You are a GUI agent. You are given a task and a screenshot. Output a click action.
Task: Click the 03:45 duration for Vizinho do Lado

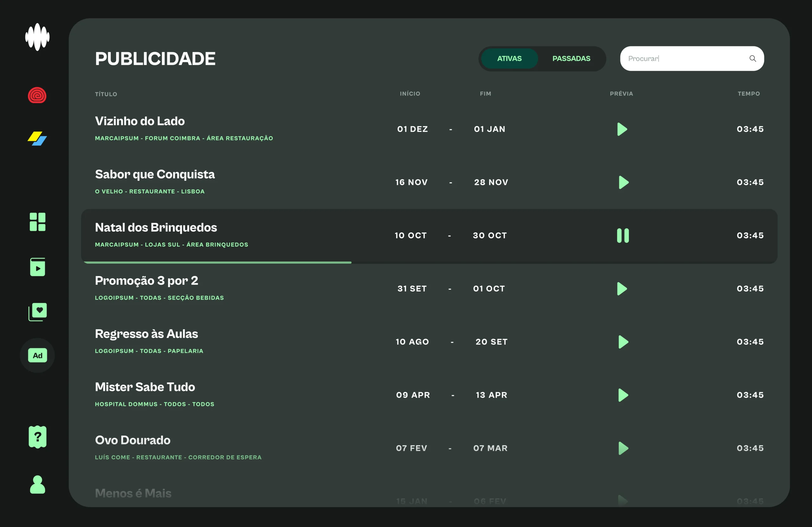pos(750,129)
